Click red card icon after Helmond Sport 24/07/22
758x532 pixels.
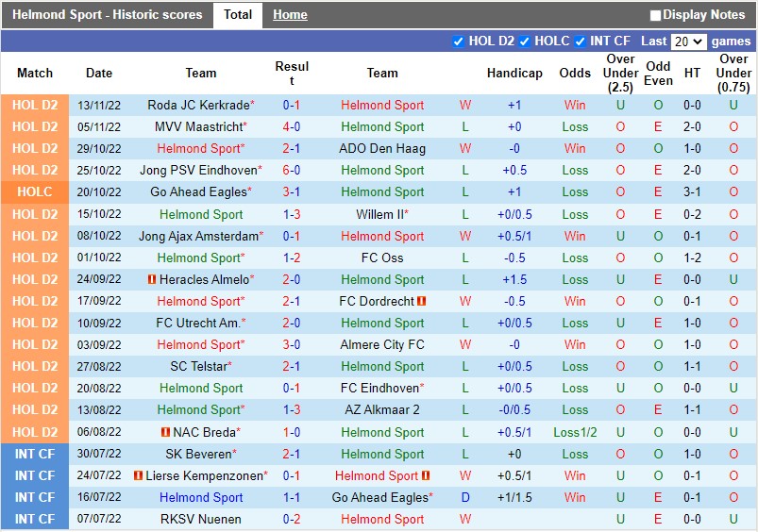tap(426, 475)
